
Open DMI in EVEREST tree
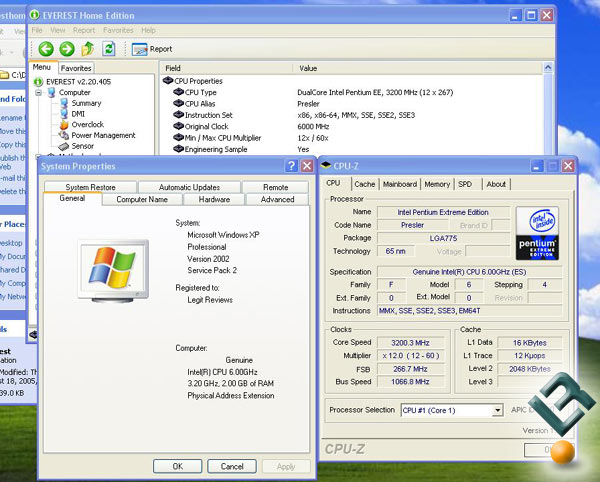point(78,114)
